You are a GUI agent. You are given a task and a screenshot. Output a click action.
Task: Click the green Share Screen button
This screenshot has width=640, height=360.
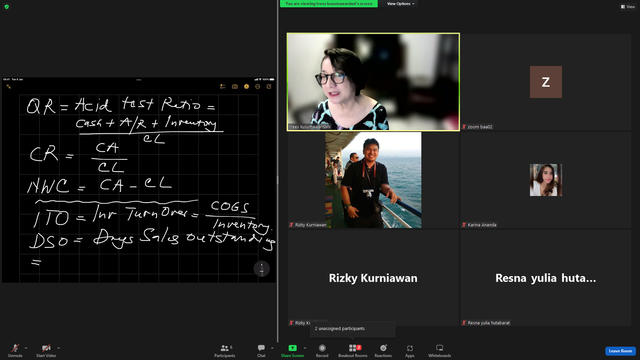point(292,350)
